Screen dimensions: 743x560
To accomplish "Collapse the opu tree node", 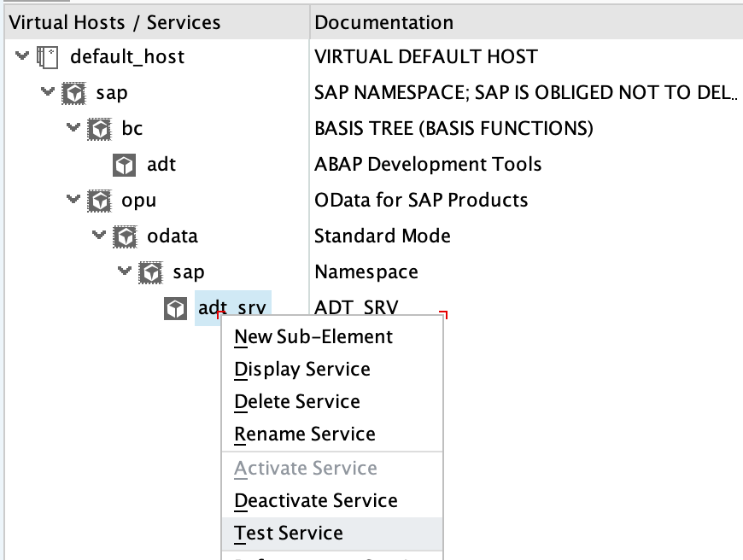I will [73, 201].
